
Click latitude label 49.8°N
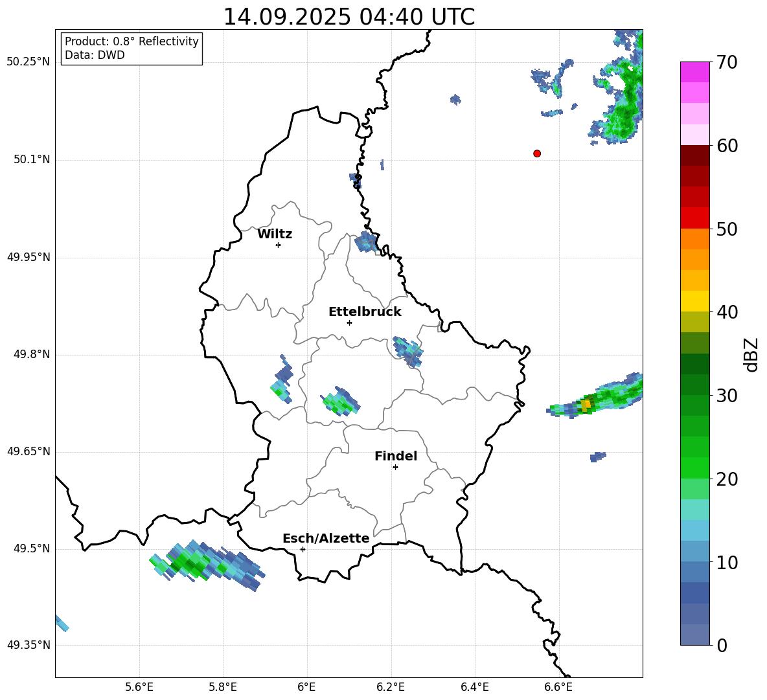31,354
